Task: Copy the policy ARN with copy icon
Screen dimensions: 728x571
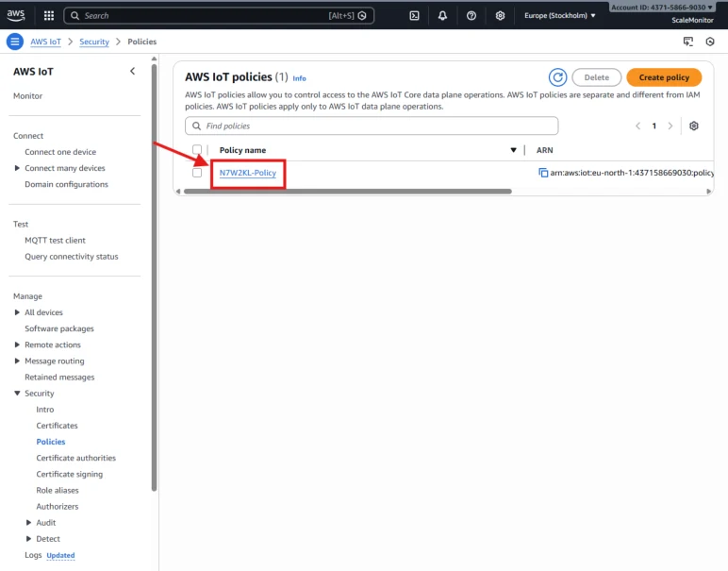Action: [543, 173]
